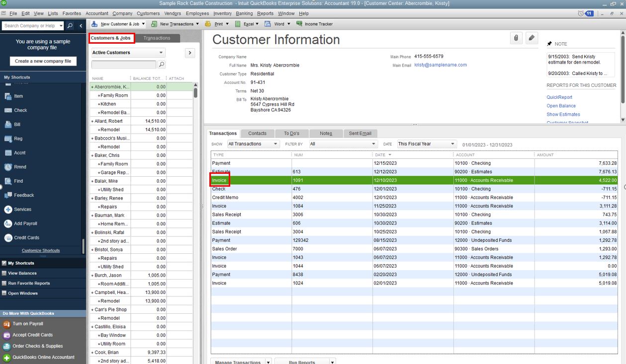The image size is (626, 364).
Task: Open the Banking menu
Action: [x=244, y=13]
